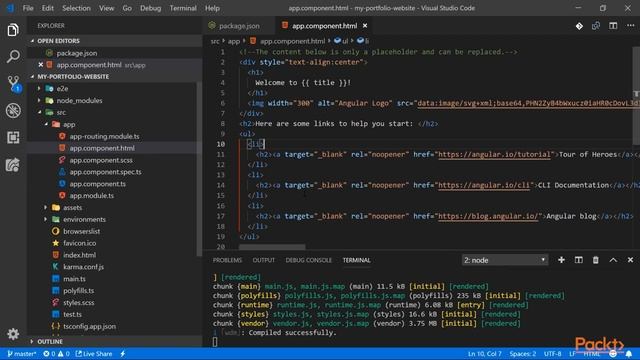The image size is (640, 360).
Task: Split the editor to the right
Action: click(613, 26)
